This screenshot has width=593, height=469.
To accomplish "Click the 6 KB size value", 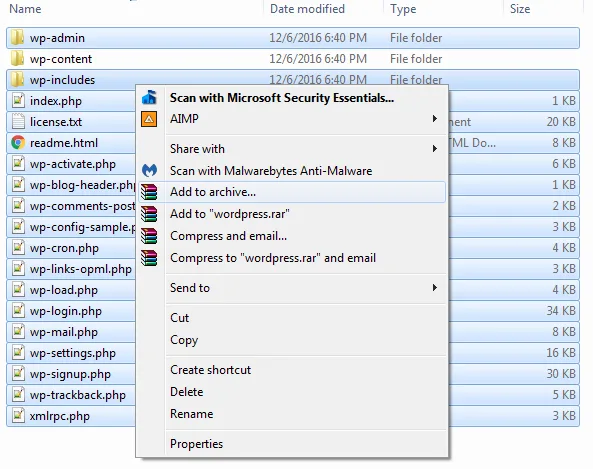I will click(564, 164).
